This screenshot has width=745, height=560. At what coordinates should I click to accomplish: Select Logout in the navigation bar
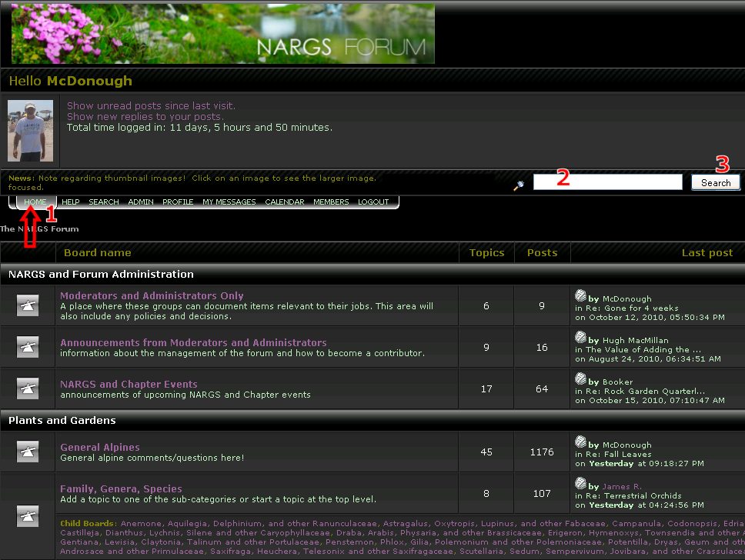373,202
